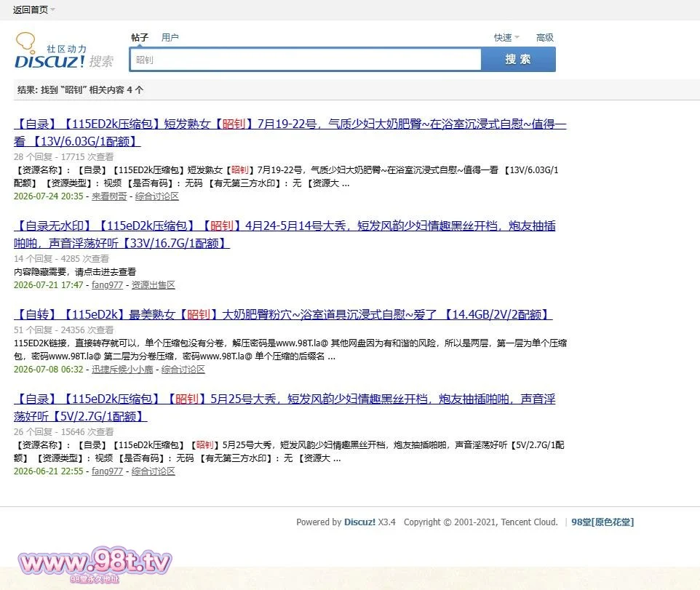Screen dimensions: 700x590
Task: Open fang977 profile on the 2026-07-21 result
Action: [x=107, y=285]
